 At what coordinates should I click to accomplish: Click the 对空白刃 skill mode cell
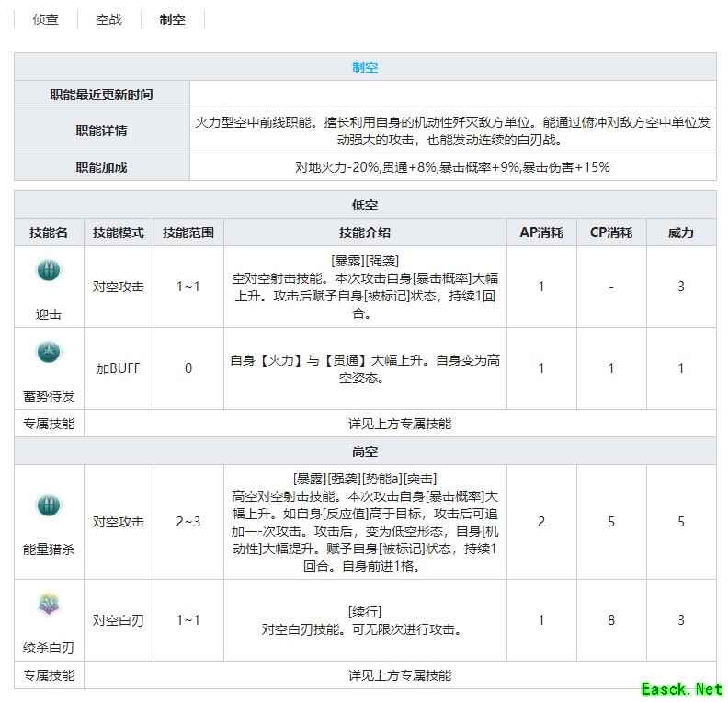tap(118, 620)
